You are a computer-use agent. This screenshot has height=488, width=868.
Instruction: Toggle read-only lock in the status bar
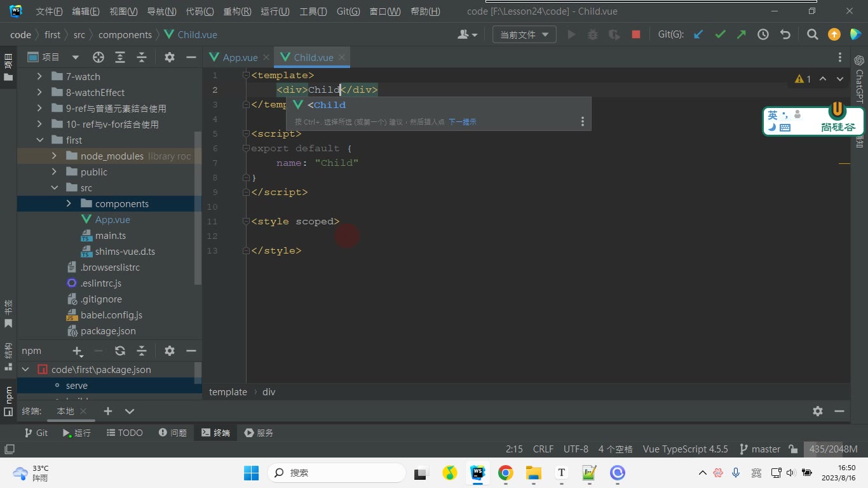tap(793, 449)
